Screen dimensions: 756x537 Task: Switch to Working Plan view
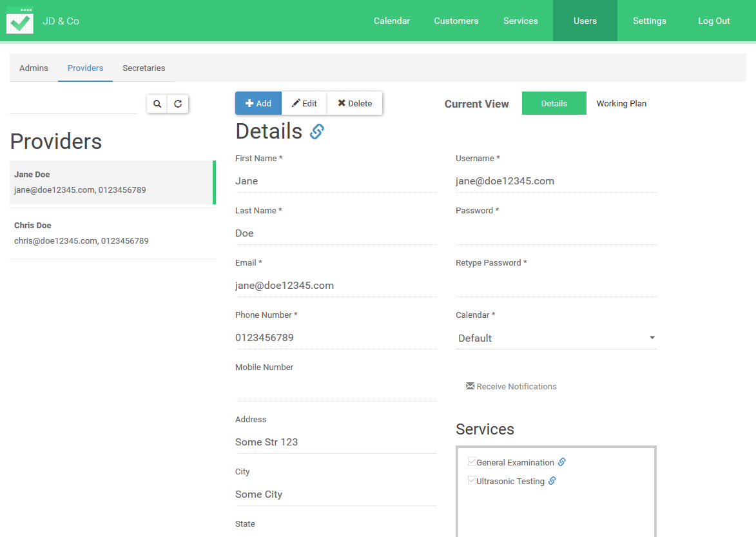pyautogui.click(x=621, y=103)
